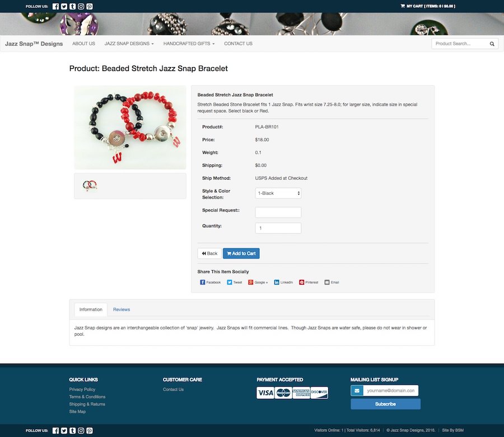Screen dimensions: 504x437
Task: Click the Add to Cart button
Action: pyautogui.click(x=241, y=253)
